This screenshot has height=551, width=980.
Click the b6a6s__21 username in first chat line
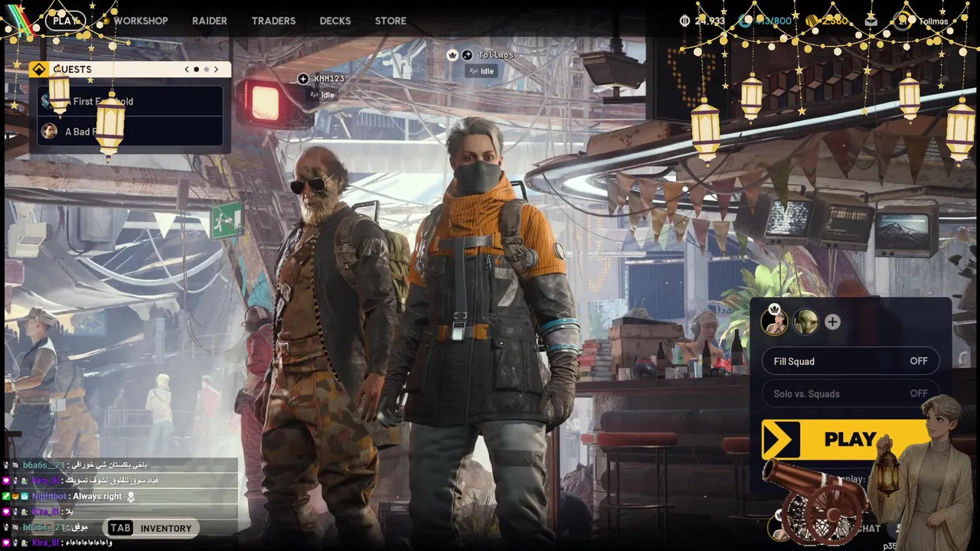(x=44, y=465)
